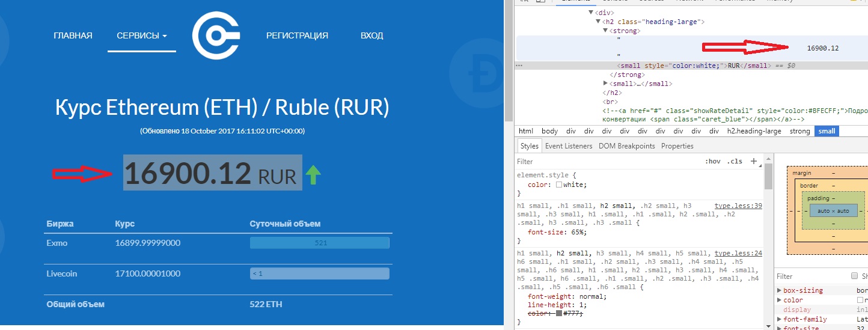Select html in the breadcrumb bar
Viewport: 868px width, 330px height.
pos(526,131)
